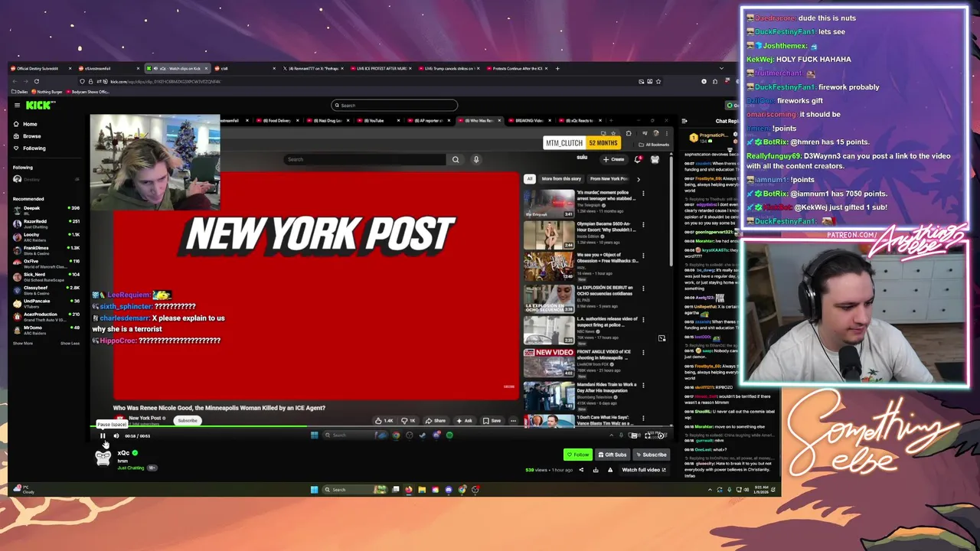Click the Gift Subs button

pos(612,455)
